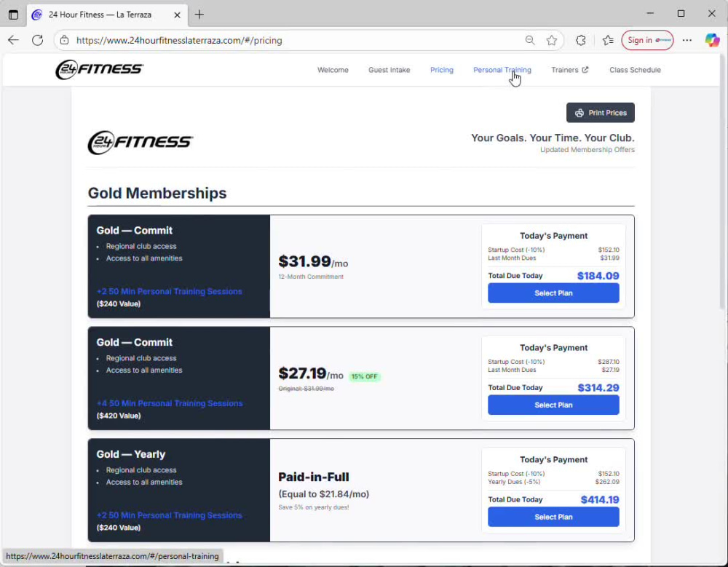Click the $27.19/mo price text
This screenshot has height=567, width=728.
pyautogui.click(x=311, y=374)
